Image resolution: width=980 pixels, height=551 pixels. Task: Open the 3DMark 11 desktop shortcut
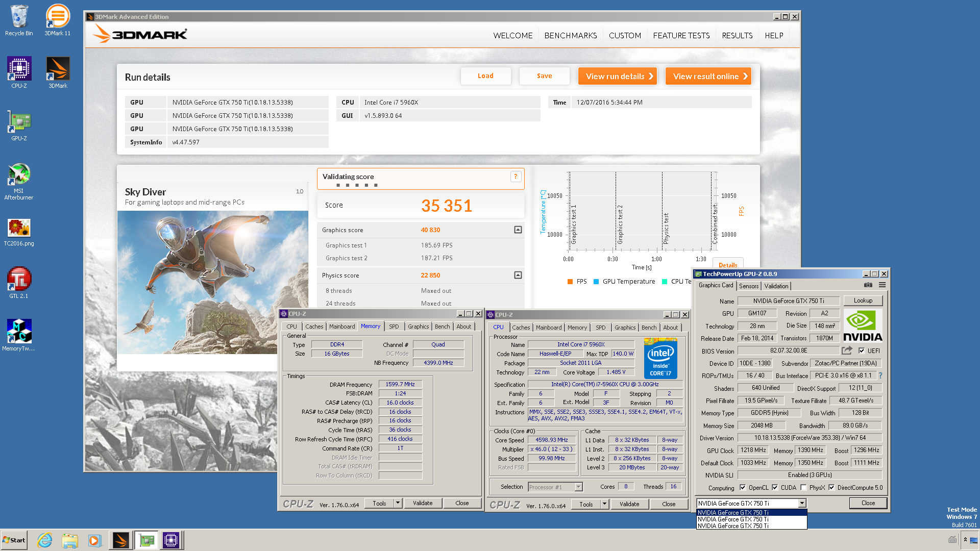58,20
